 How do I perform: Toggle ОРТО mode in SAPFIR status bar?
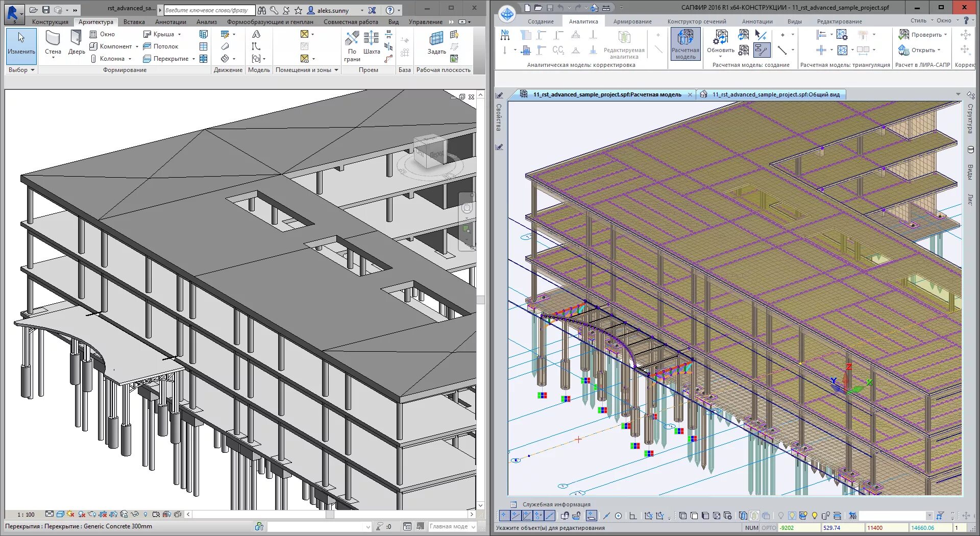tap(769, 528)
